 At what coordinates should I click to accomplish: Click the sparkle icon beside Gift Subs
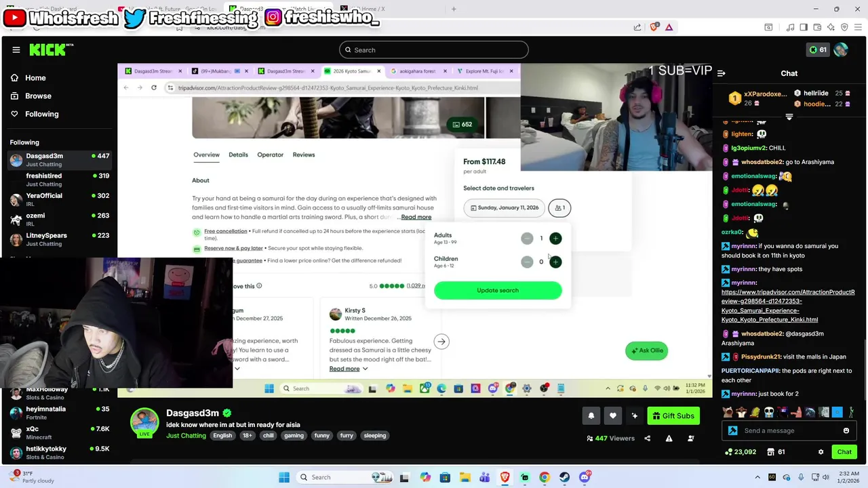pos(635,415)
